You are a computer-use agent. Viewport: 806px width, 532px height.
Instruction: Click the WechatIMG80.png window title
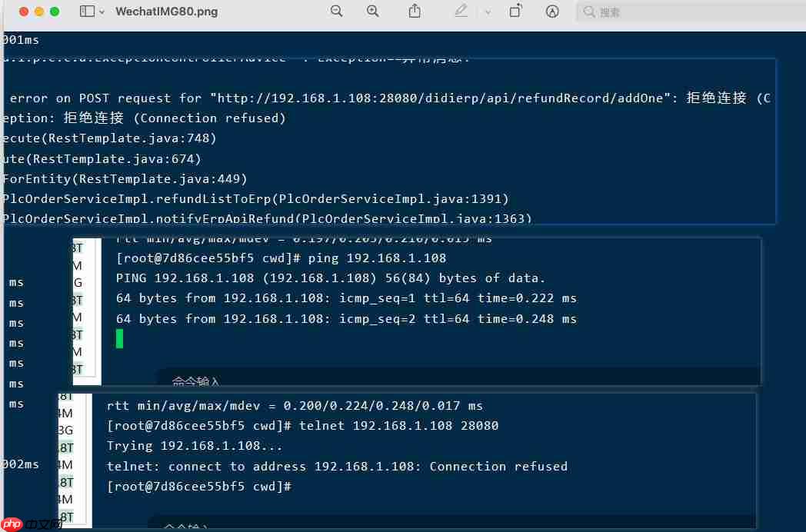167,12
